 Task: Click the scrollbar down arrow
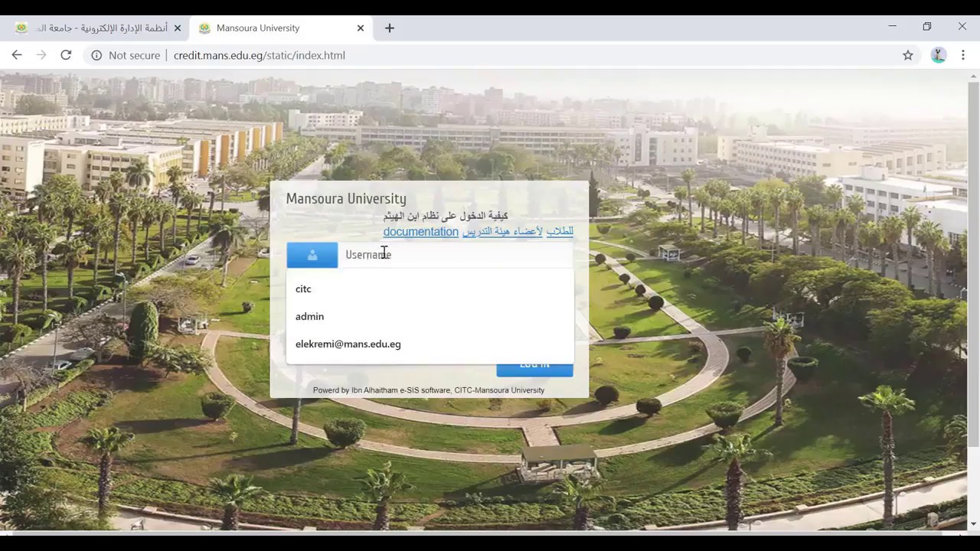coord(974,524)
